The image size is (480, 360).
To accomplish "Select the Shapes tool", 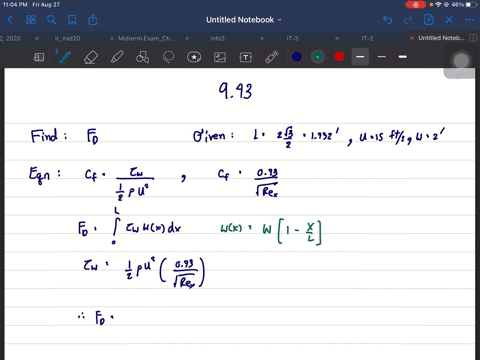I will click(x=142, y=57).
